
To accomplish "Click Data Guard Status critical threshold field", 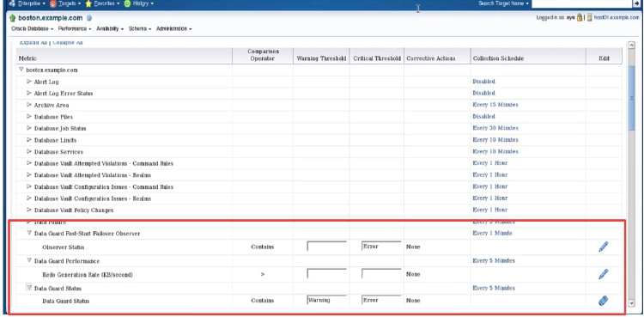I will 381,300.
